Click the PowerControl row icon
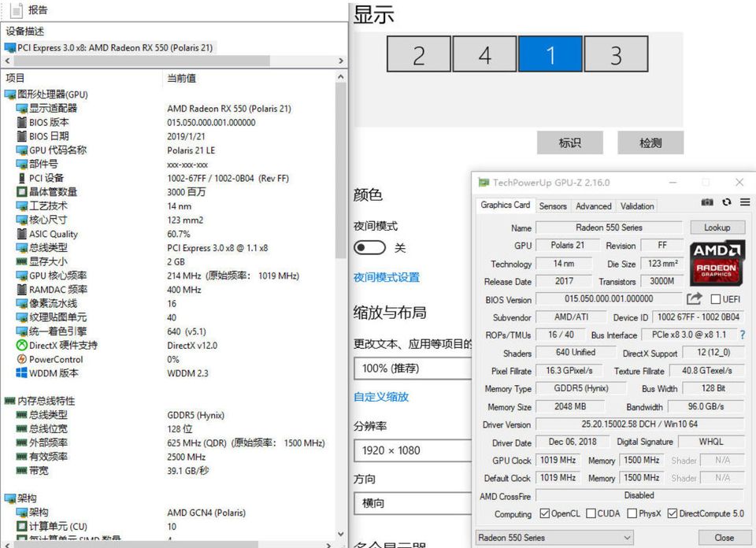This screenshot has height=548, width=756. [22, 359]
